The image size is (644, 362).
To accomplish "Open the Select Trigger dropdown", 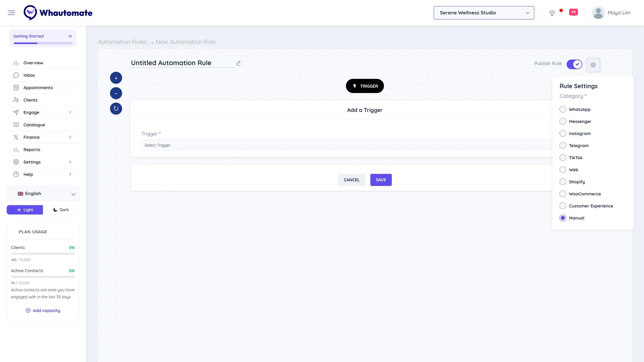I will [x=347, y=145].
